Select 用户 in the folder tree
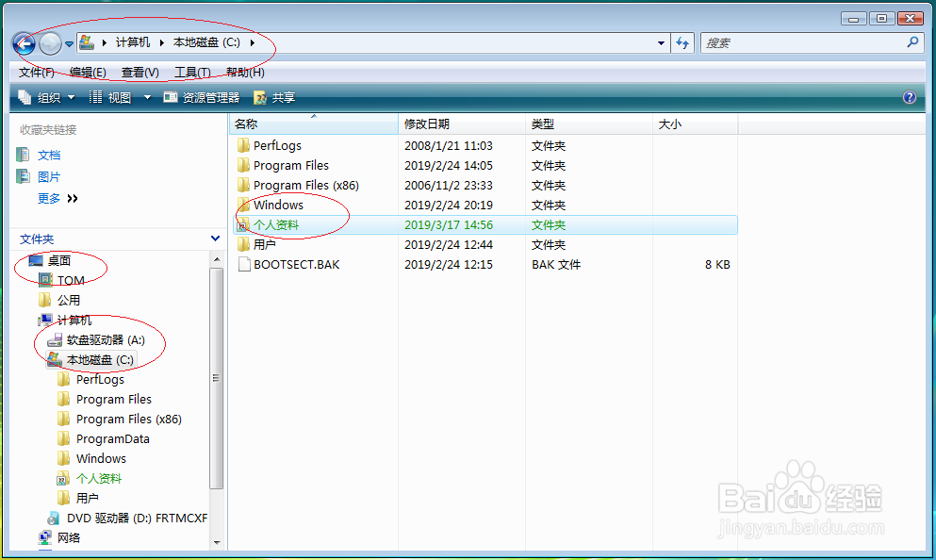936x560 pixels. tap(87, 498)
